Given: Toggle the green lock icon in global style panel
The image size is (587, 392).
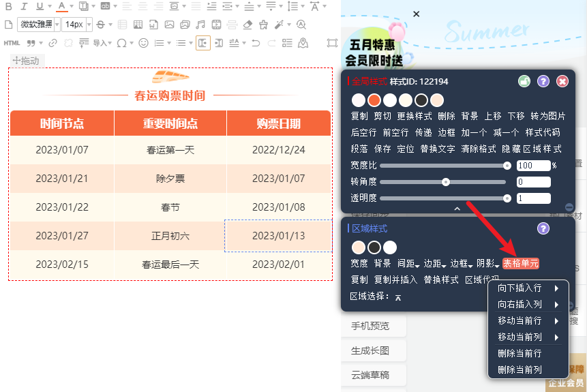Looking at the screenshot, I should click(x=524, y=81).
